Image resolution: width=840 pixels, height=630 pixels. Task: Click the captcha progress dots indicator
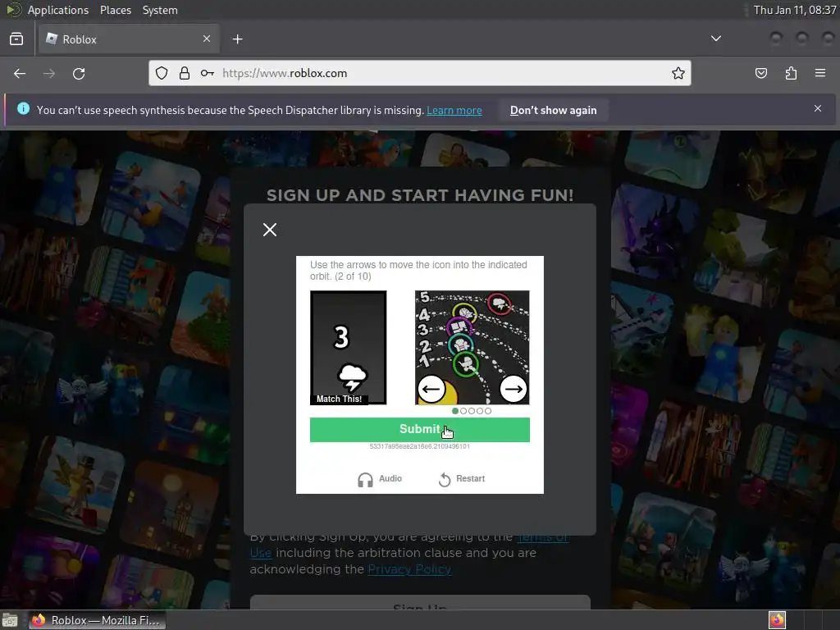click(472, 411)
